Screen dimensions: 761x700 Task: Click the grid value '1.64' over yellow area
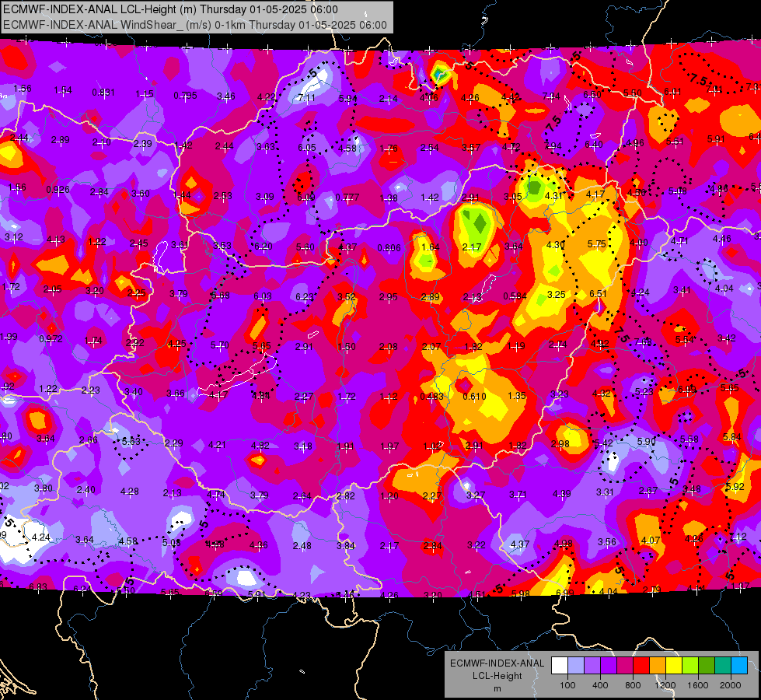[430, 247]
